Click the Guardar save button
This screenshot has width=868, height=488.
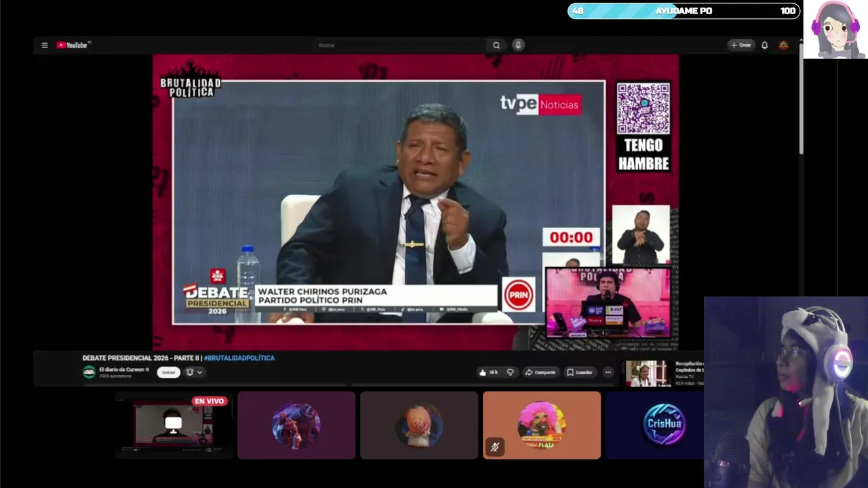(x=580, y=372)
